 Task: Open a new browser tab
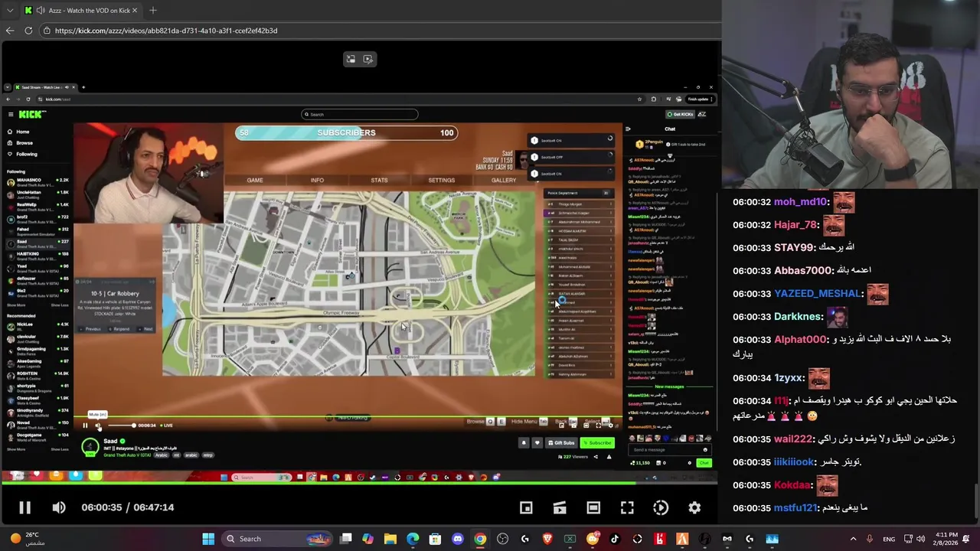pos(153,11)
